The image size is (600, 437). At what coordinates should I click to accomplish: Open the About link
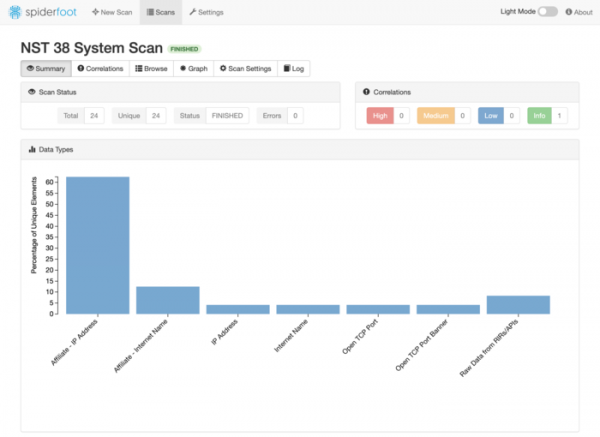(x=579, y=12)
